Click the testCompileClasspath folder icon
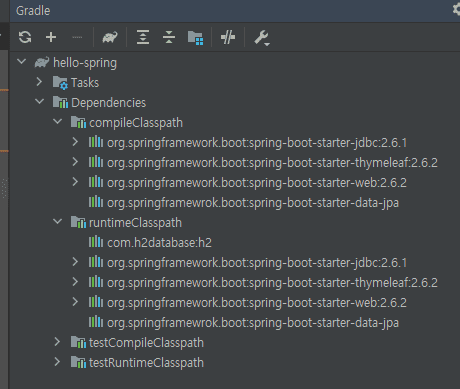The height and width of the screenshot is (389, 460). point(78,342)
